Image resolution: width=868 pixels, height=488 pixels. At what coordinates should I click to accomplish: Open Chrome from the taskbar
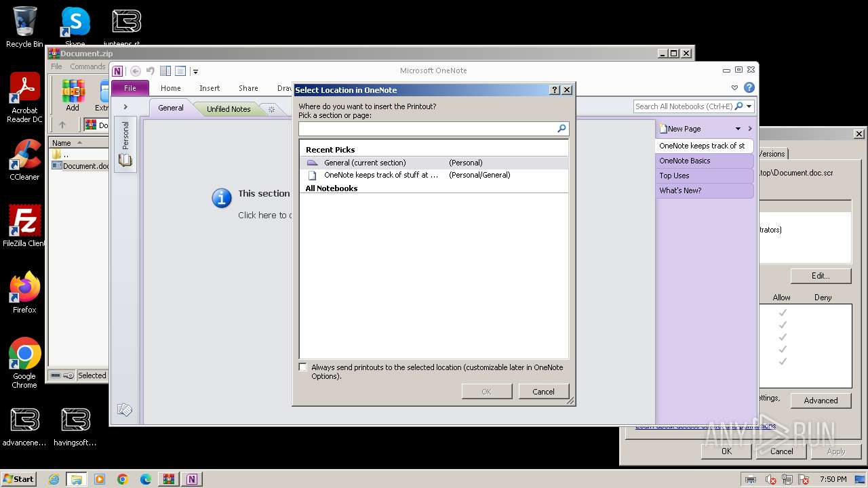click(x=123, y=479)
